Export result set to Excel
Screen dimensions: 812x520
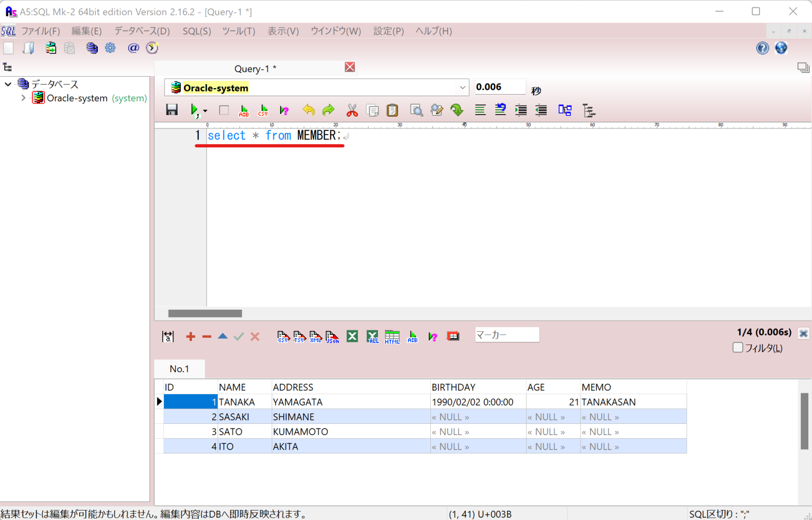tap(352, 336)
